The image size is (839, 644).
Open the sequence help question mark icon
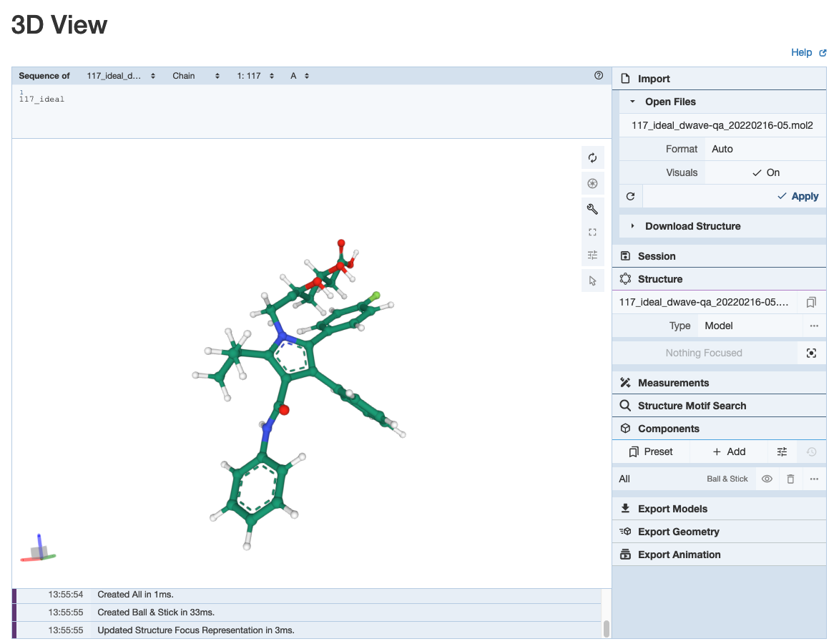(599, 75)
